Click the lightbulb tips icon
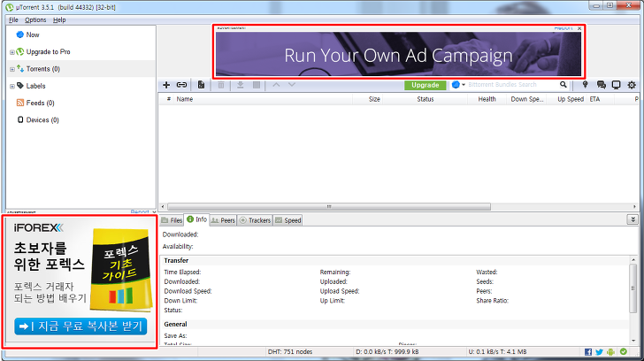Viewport: 644px width, 361px height. coord(586,85)
